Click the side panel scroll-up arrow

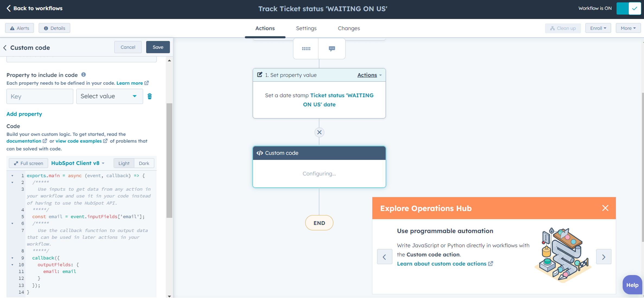169,61
